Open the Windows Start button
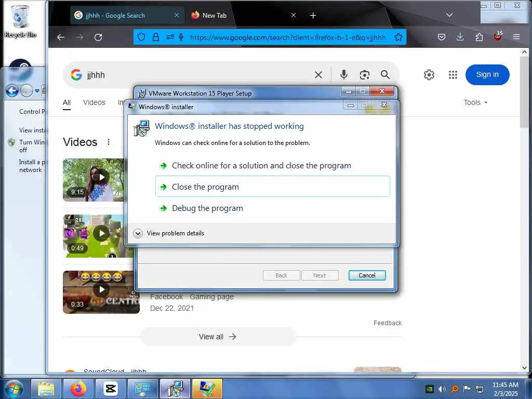 tap(13, 389)
